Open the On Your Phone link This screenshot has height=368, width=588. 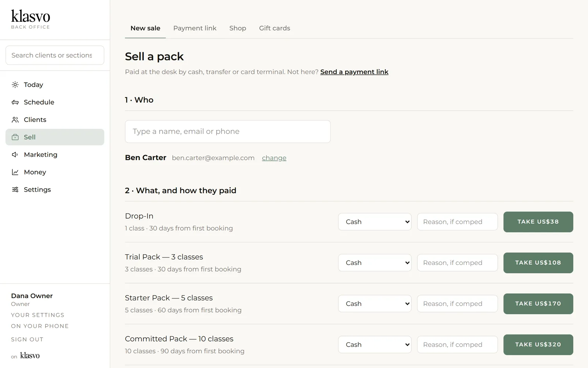click(40, 326)
